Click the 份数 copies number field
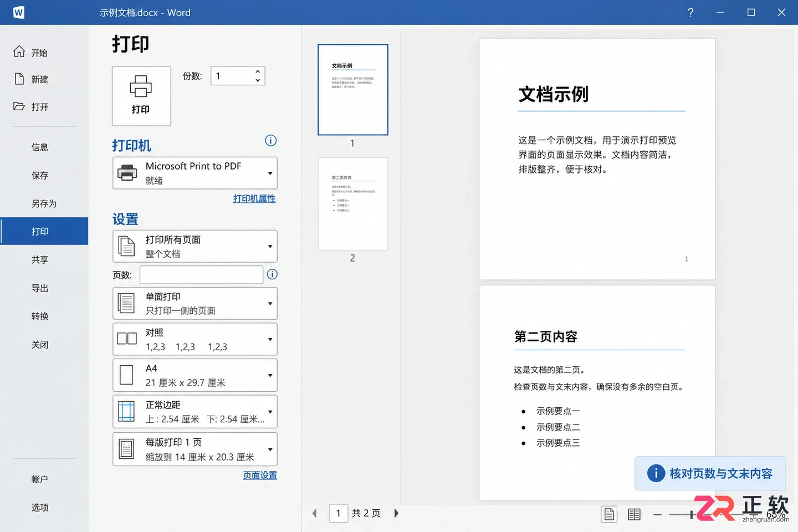Image resolution: width=798 pixels, height=532 pixels. pyautogui.click(x=238, y=76)
